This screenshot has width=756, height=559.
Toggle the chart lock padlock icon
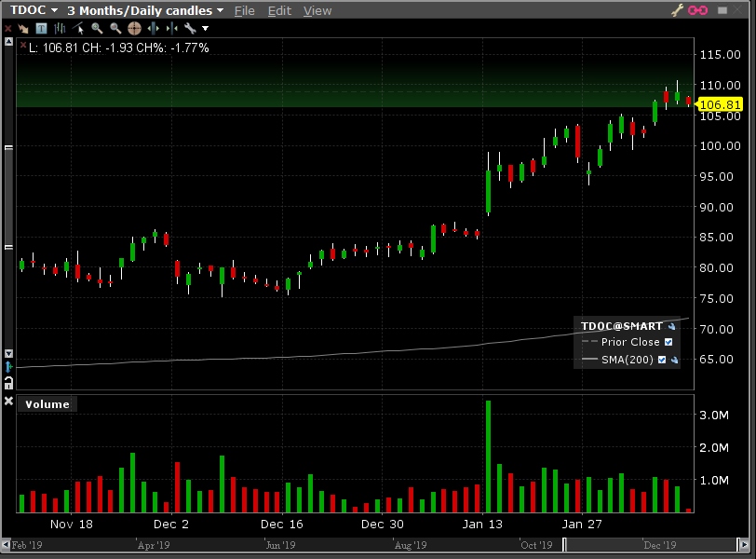(x=8, y=382)
